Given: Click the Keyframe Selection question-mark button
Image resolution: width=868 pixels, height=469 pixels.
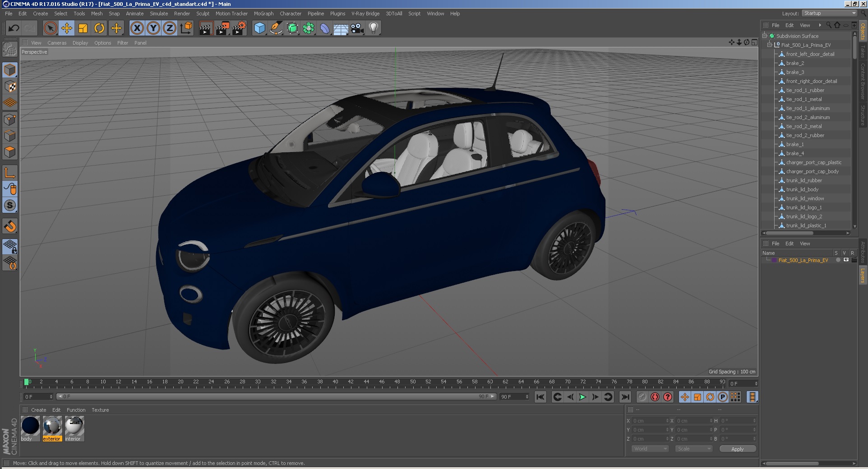Looking at the screenshot, I should point(668,397).
